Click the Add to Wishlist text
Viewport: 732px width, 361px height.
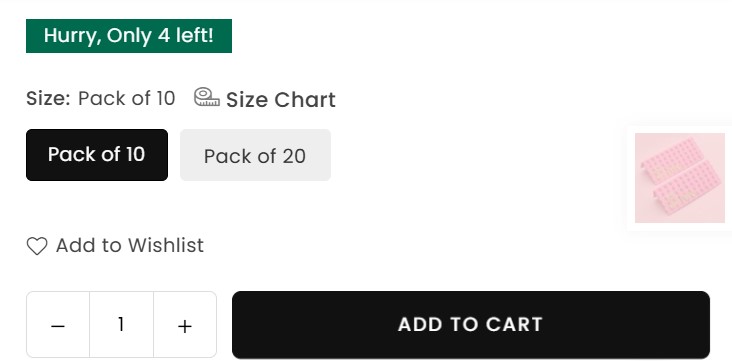pyautogui.click(x=130, y=245)
